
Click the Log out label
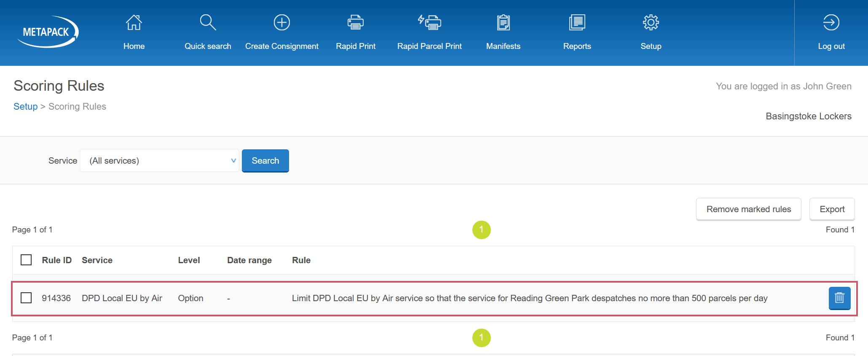(x=831, y=46)
